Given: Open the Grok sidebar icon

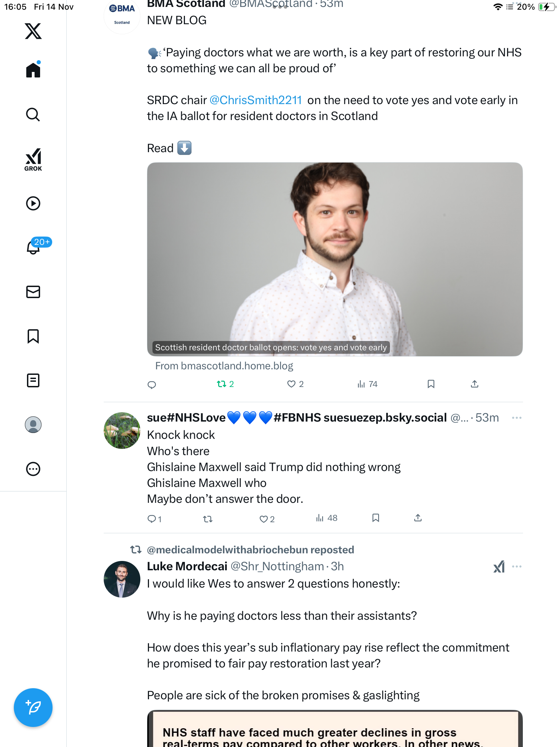Looking at the screenshot, I should tap(33, 159).
